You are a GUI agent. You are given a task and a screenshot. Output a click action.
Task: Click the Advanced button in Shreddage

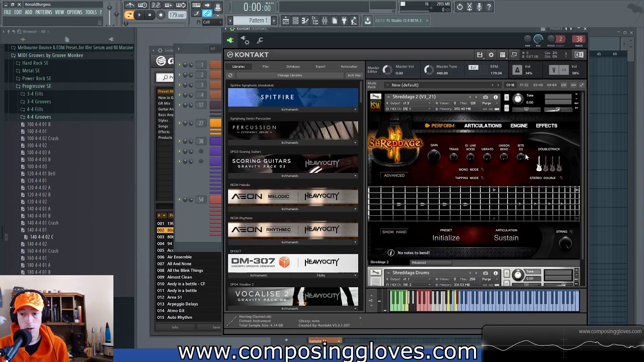[x=394, y=175]
